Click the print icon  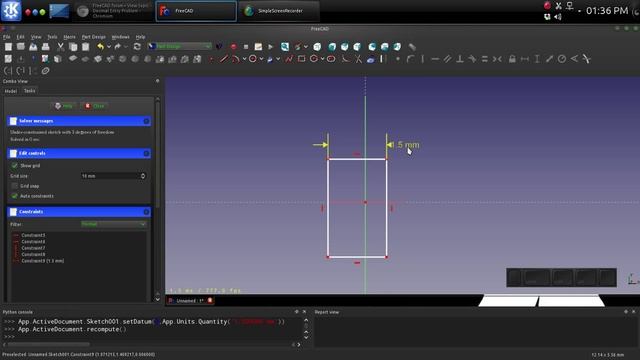coord(45,47)
